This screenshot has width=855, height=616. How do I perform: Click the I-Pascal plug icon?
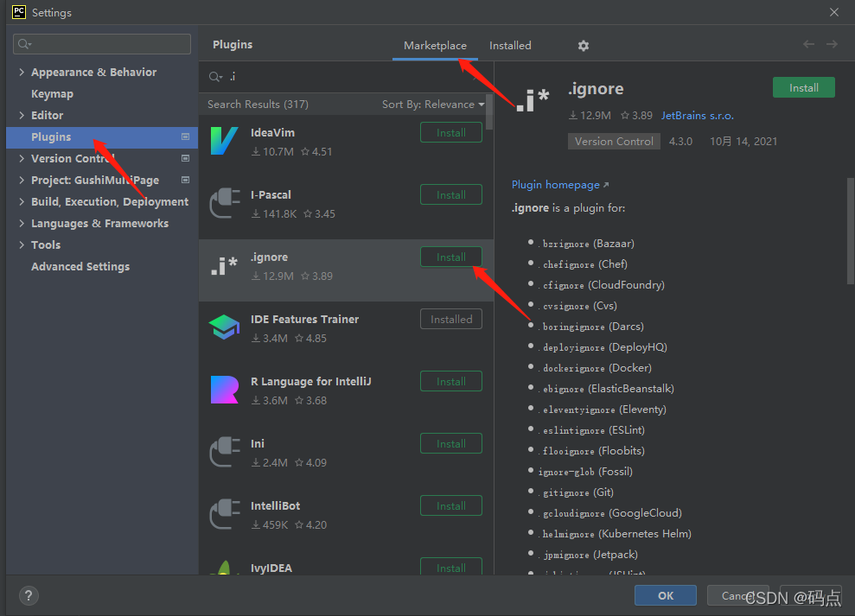[225, 203]
